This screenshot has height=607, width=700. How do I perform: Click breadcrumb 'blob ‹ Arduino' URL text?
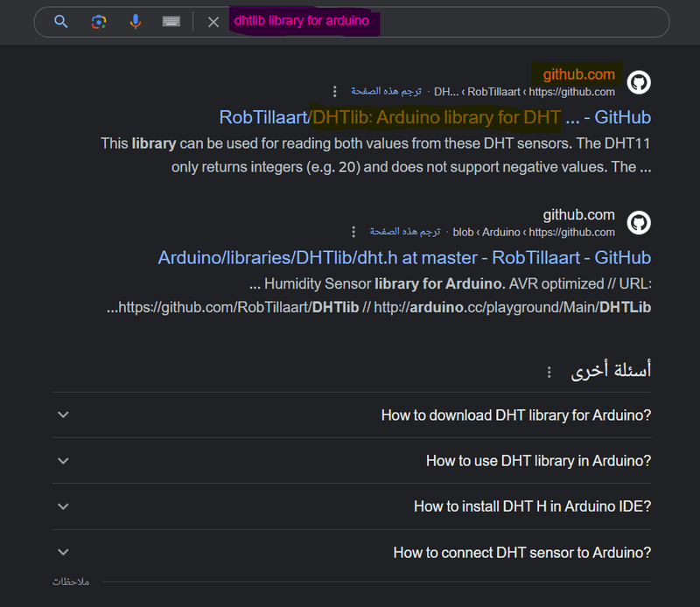pos(534,233)
